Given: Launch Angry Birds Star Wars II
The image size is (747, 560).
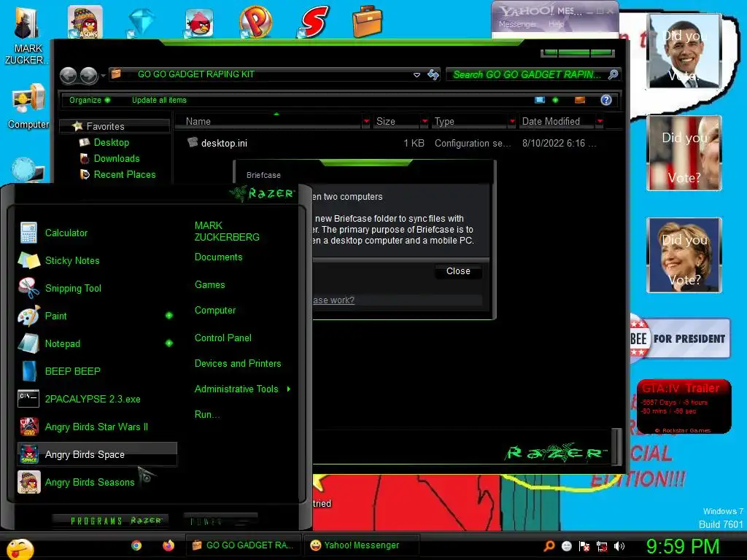Looking at the screenshot, I should 97,427.
